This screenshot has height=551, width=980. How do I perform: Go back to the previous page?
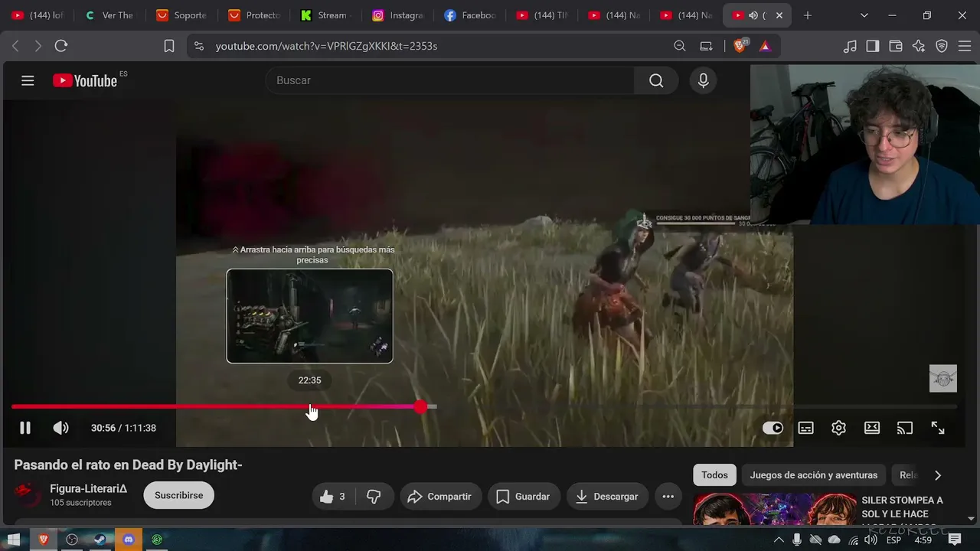pyautogui.click(x=15, y=46)
